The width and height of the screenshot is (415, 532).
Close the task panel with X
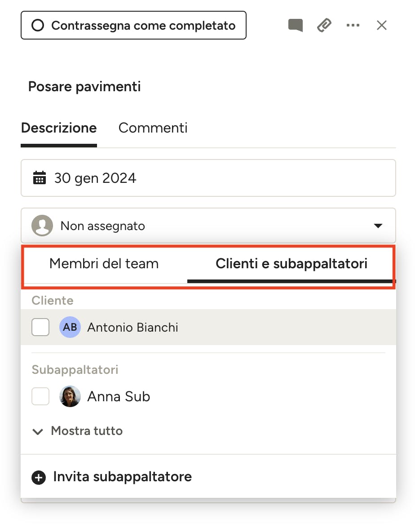[x=382, y=25]
